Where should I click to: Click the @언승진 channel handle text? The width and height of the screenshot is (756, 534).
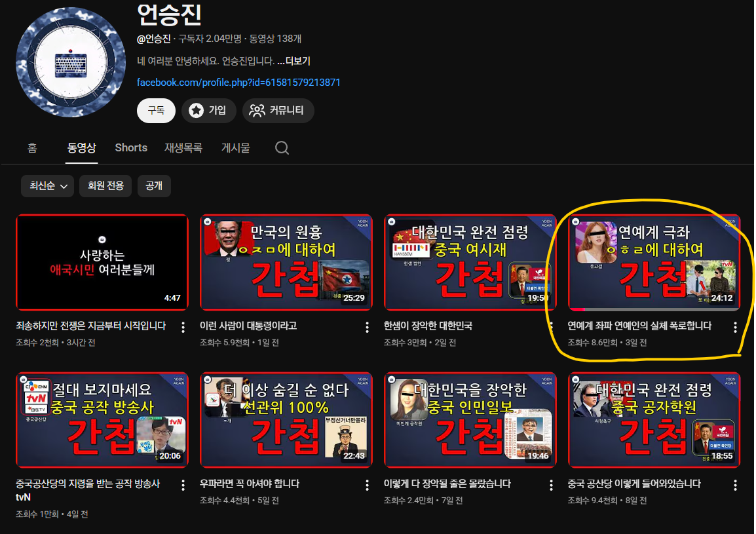click(154, 39)
